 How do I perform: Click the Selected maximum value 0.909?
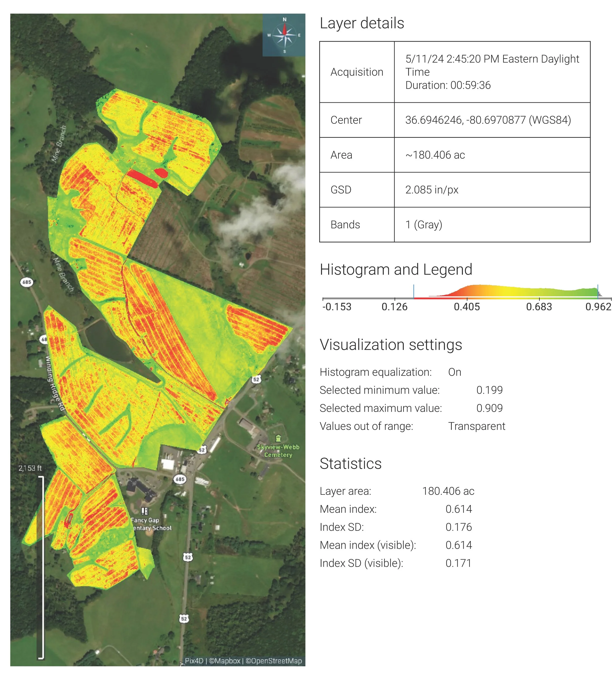(489, 408)
